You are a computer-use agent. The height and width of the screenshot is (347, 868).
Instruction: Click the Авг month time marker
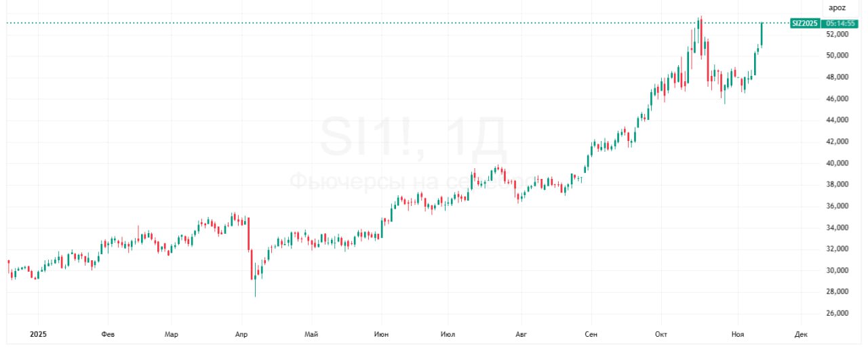(x=521, y=334)
